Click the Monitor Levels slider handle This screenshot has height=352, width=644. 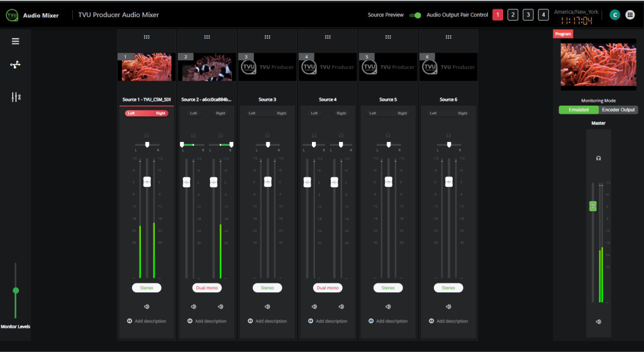coord(16,290)
